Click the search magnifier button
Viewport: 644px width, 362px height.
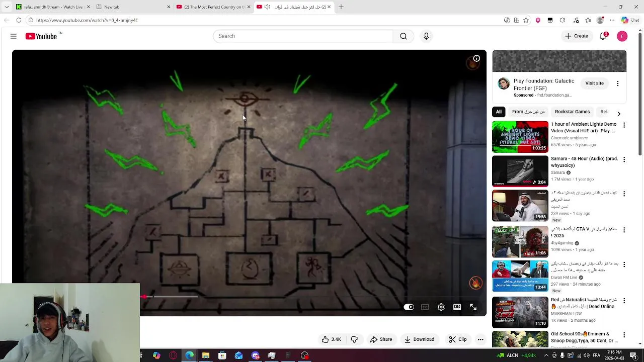tap(404, 36)
